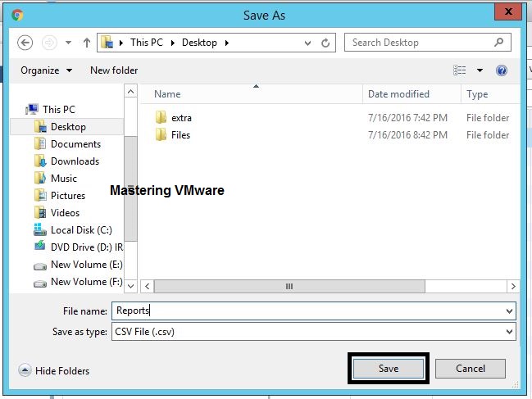Click the Back navigation arrow

pos(25,43)
